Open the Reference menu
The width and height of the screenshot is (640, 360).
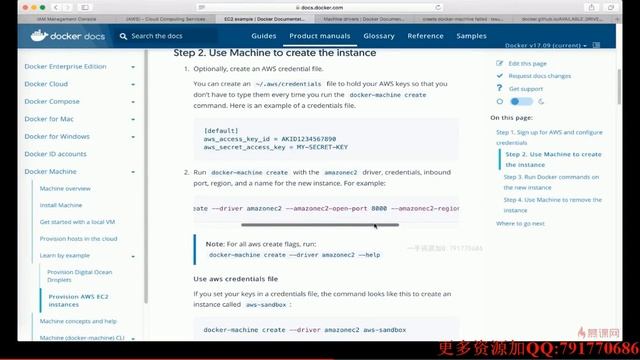(x=425, y=36)
